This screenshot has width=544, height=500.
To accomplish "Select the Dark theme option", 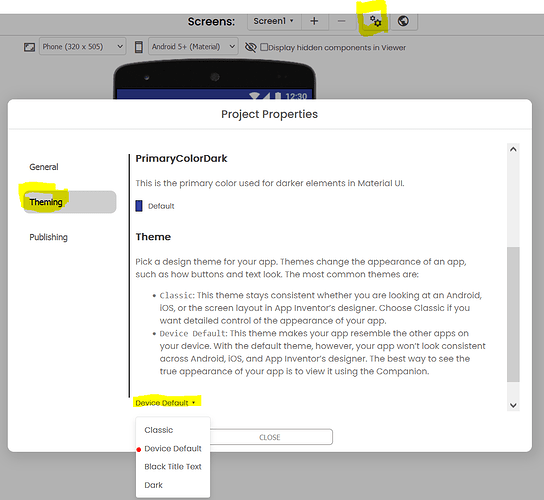I will (x=153, y=485).
